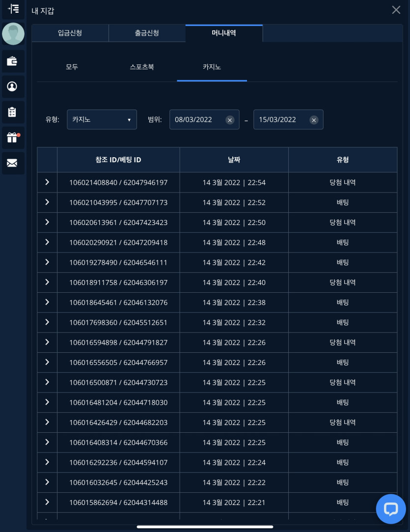Expand row 106016426429 / 62044682203
Viewport: 410px width, 532px height.
(47, 422)
